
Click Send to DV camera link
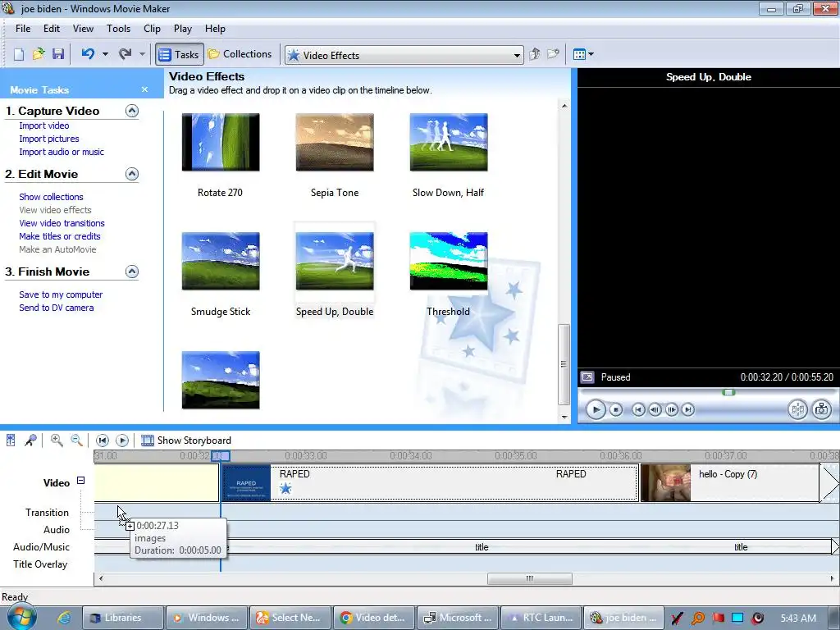[57, 308]
